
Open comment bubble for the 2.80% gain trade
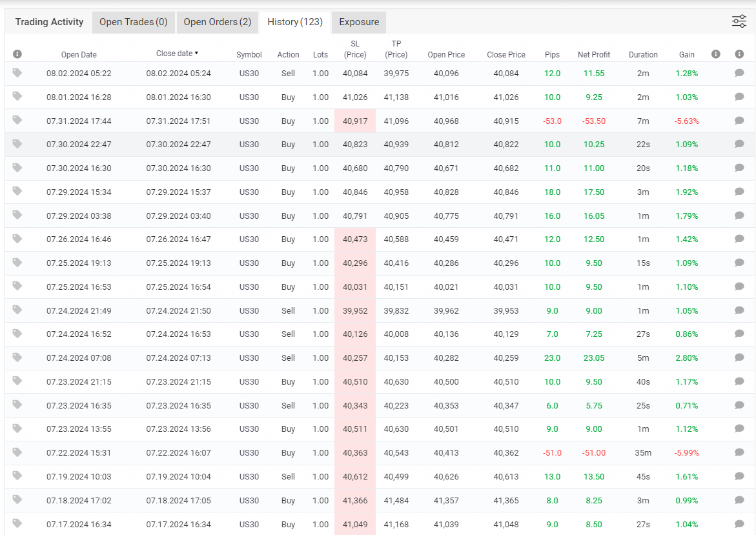(x=739, y=358)
